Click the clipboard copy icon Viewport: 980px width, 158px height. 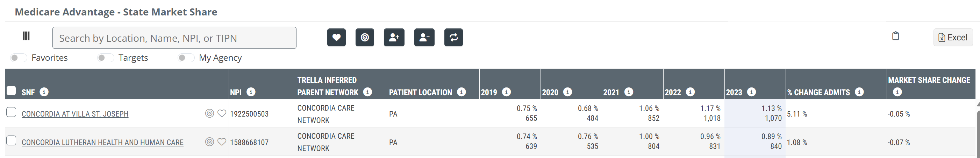pos(895,36)
